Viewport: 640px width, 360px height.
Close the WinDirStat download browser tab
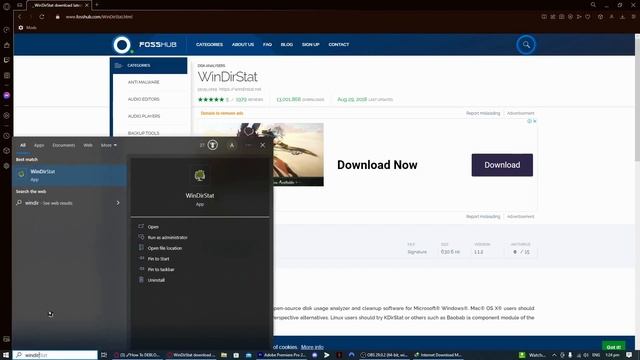click(x=87, y=5)
